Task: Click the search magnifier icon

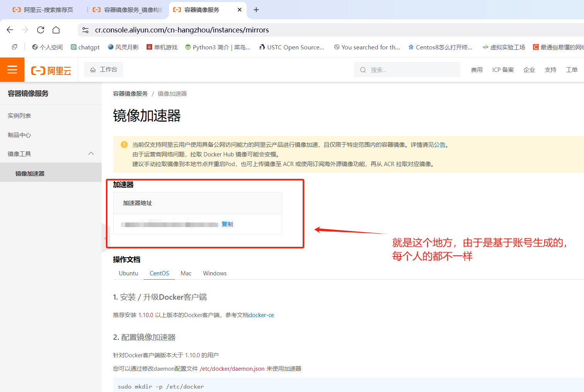Action: (x=363, y=70)
